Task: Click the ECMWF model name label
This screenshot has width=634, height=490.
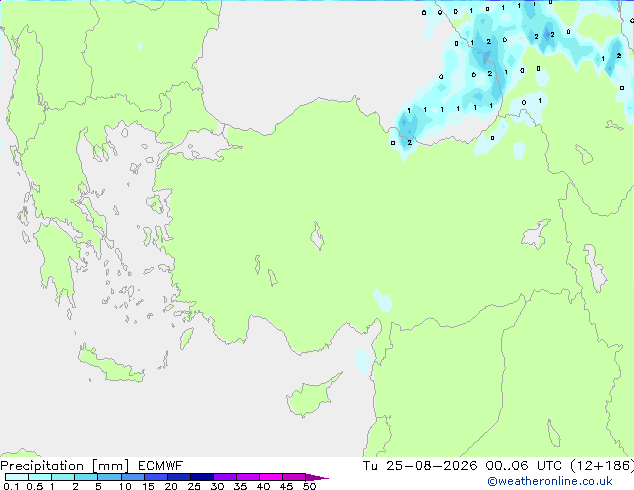Action: point(161,466)
